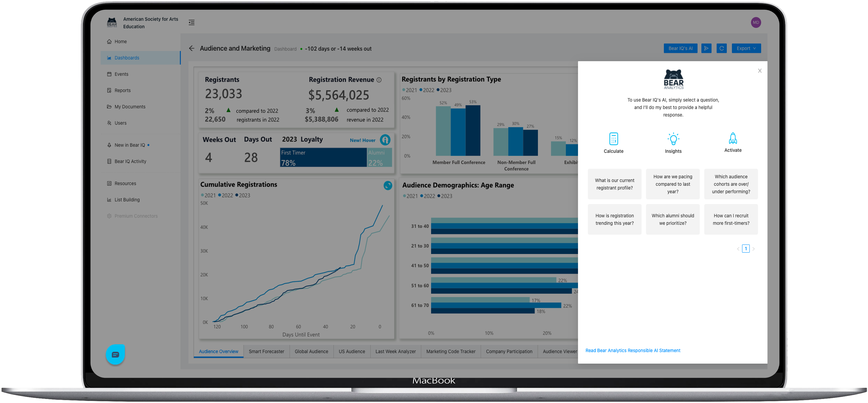Open the Marketing Code Tracker tab
The image size is (868, 403).
pos(451,351)
